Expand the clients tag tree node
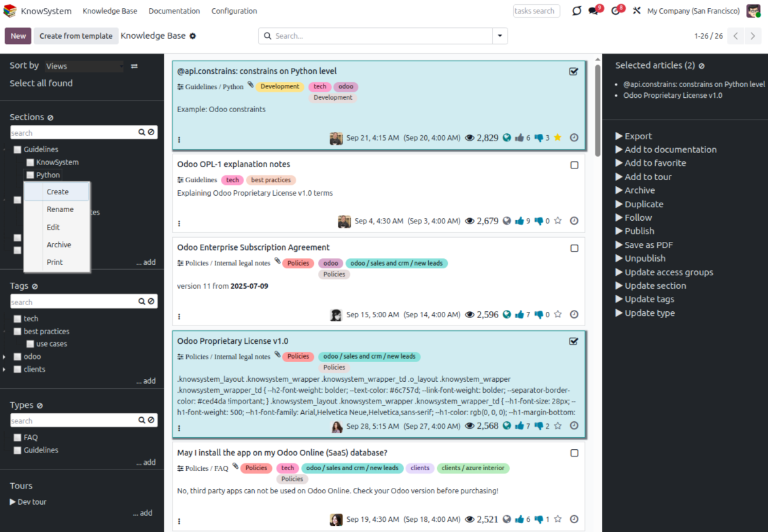This screenshot has height=532, width=768. tap(4, 370)
